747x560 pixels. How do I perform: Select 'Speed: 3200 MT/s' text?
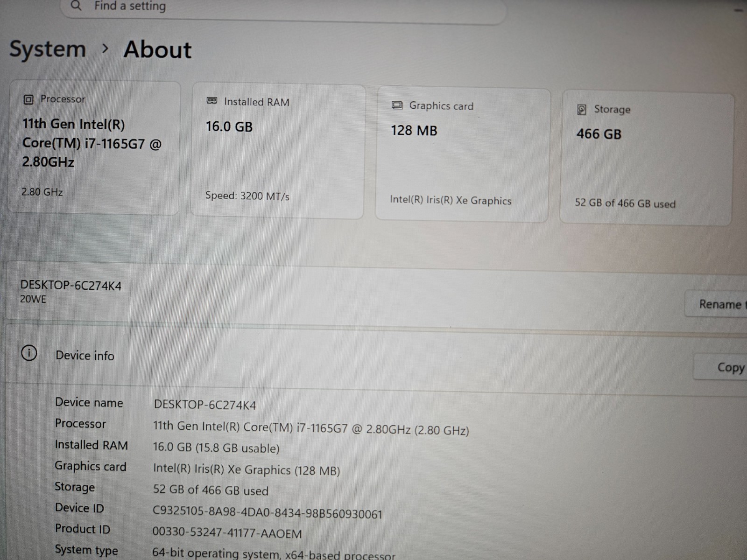click(x=247, y=196)
